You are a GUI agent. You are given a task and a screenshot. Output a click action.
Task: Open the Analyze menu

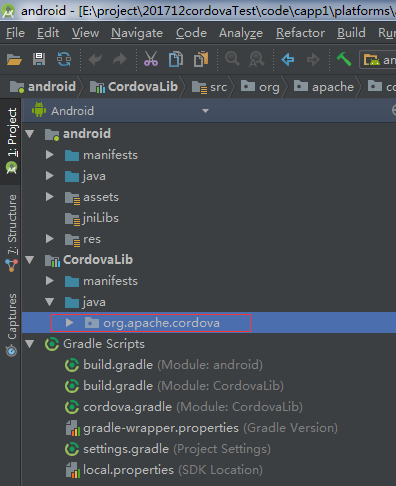(241, 33)
